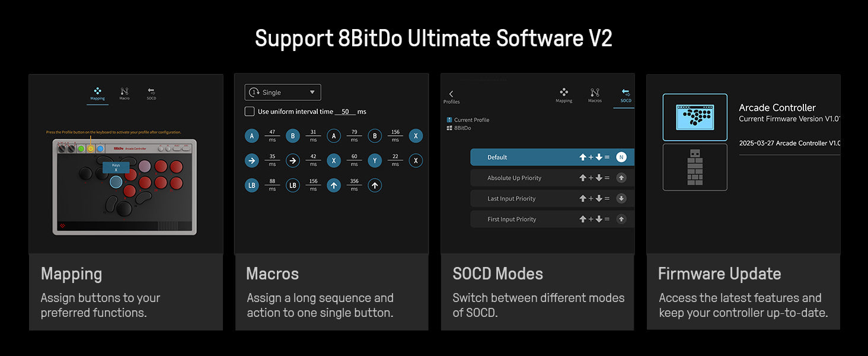
Task: Click the Keys X mapping popup
Action: click(116, 167)
